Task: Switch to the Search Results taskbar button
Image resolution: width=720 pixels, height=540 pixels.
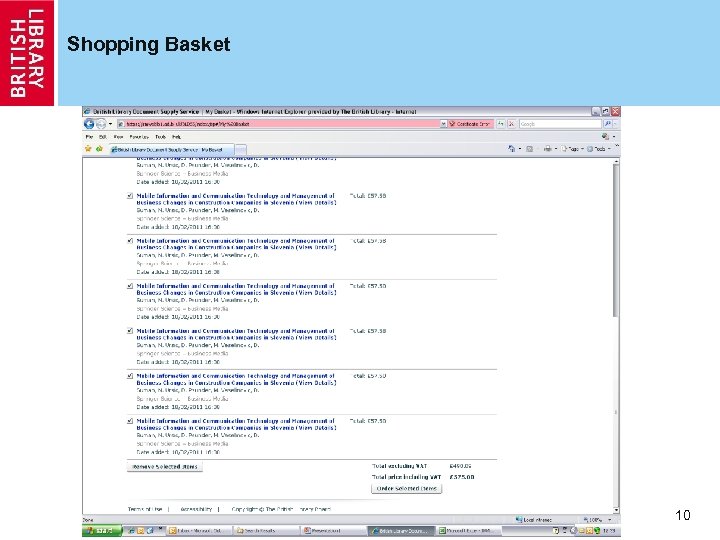Action: click(266, 531)
